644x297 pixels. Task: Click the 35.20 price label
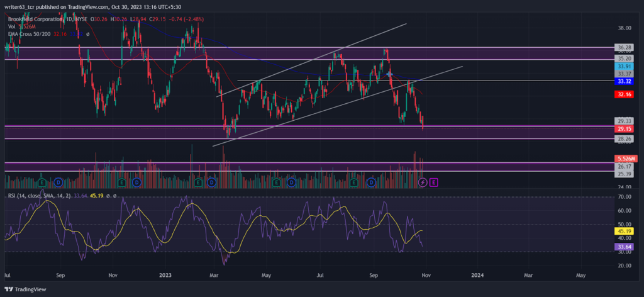click(623, 59)
